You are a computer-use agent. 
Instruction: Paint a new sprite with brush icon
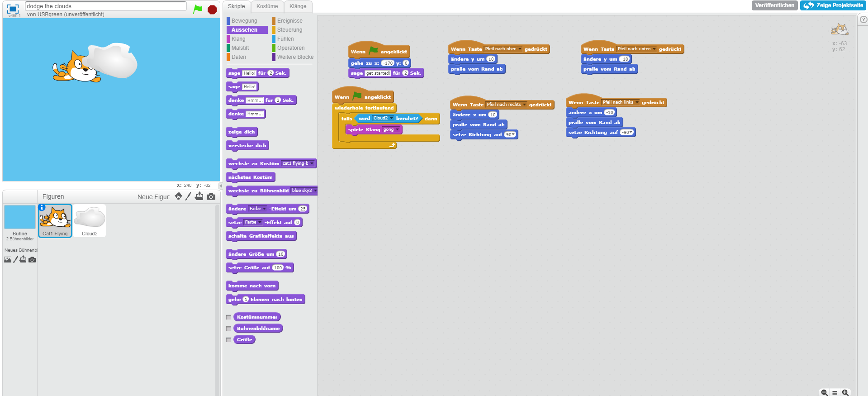188,196
